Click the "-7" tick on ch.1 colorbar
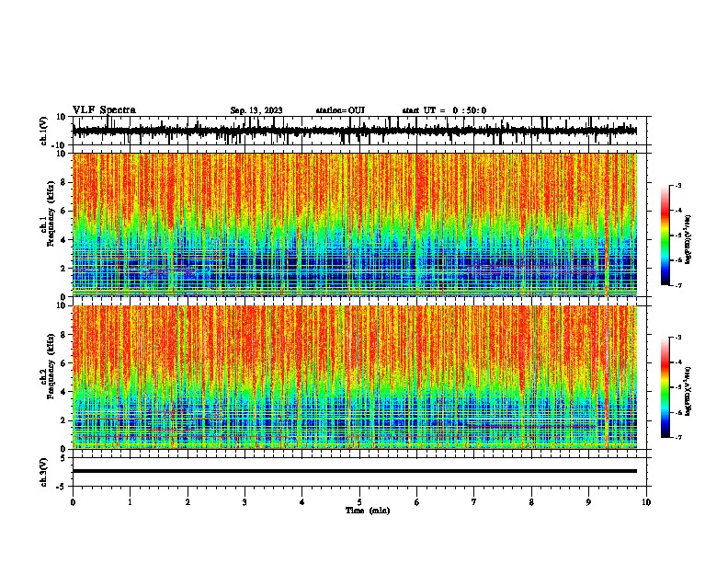The image size is (728, 563). 677,285
